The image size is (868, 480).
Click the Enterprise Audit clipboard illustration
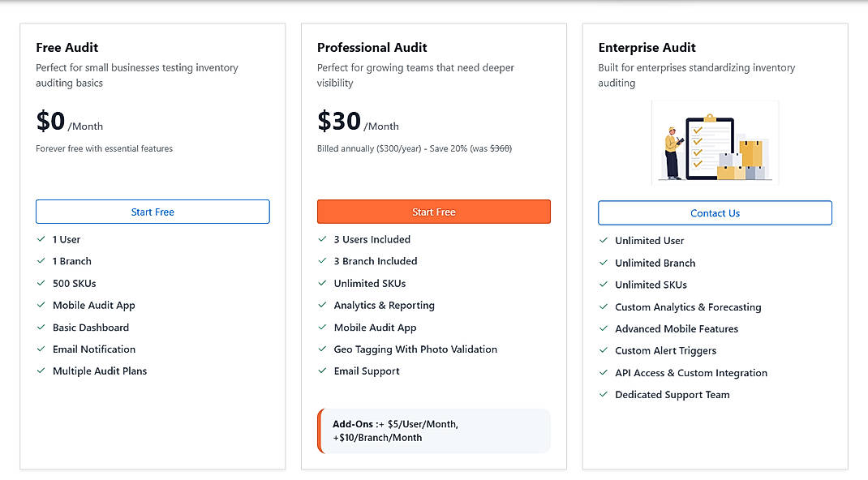click(x=715, y=142)
